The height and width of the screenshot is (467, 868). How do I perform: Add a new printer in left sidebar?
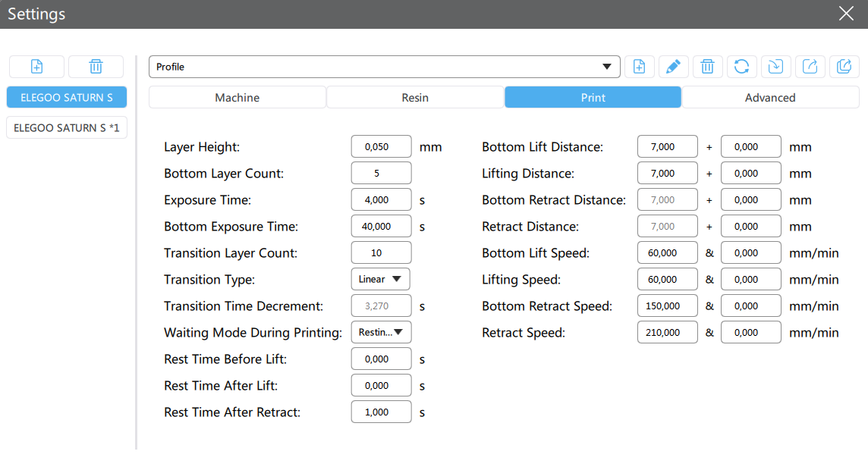click(x=36, y=67)
